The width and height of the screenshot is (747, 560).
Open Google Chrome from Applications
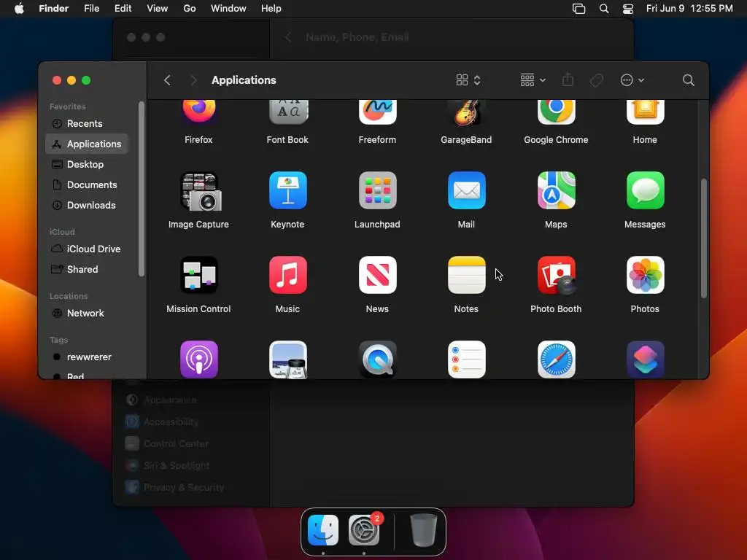point(556,112)
